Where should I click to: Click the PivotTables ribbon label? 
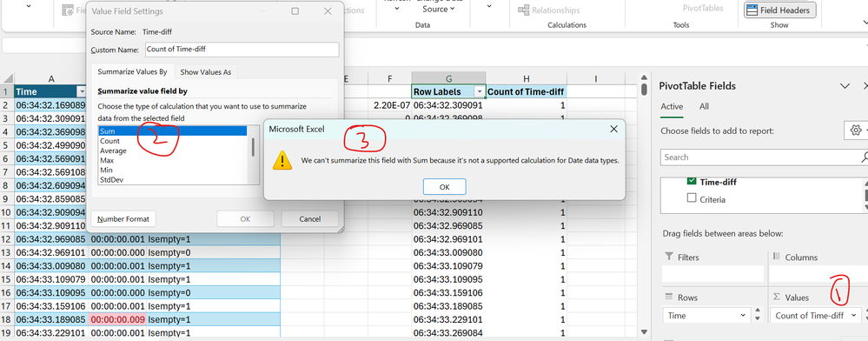[703, 9]
